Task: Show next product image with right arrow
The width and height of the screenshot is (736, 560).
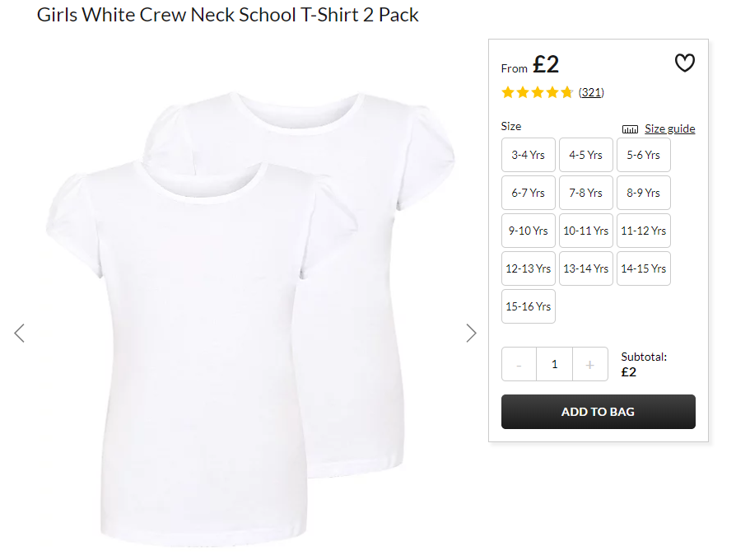Action: coord(471,334)
